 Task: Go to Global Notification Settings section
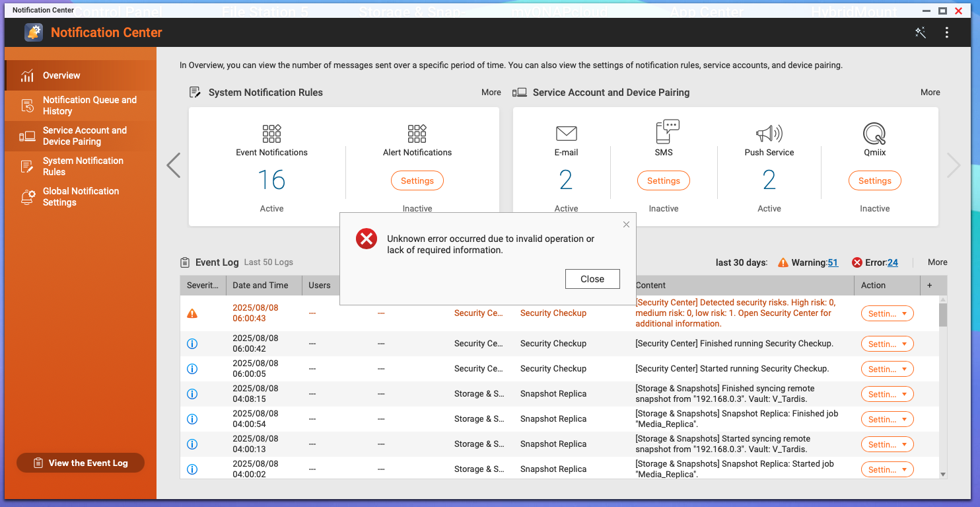click(81, 197)
